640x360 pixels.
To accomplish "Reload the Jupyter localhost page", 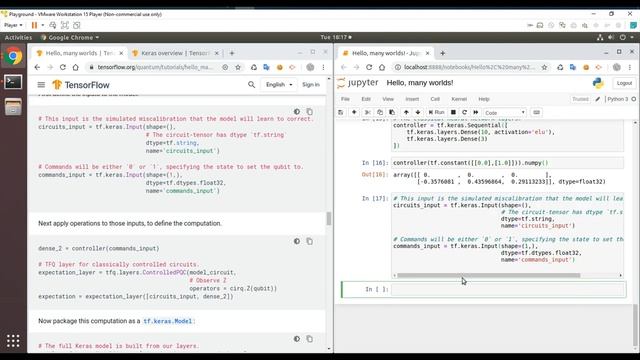I will 369,67.
